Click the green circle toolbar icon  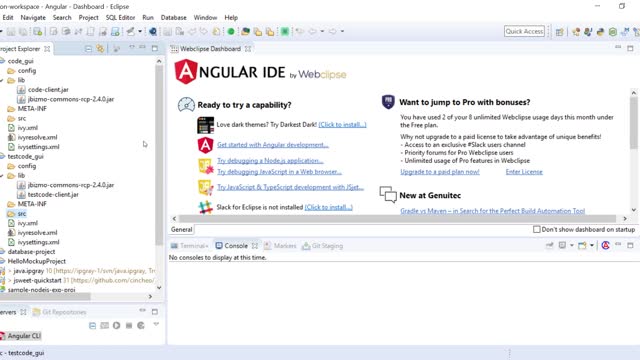pyautogui.click(x=231, y=31)
